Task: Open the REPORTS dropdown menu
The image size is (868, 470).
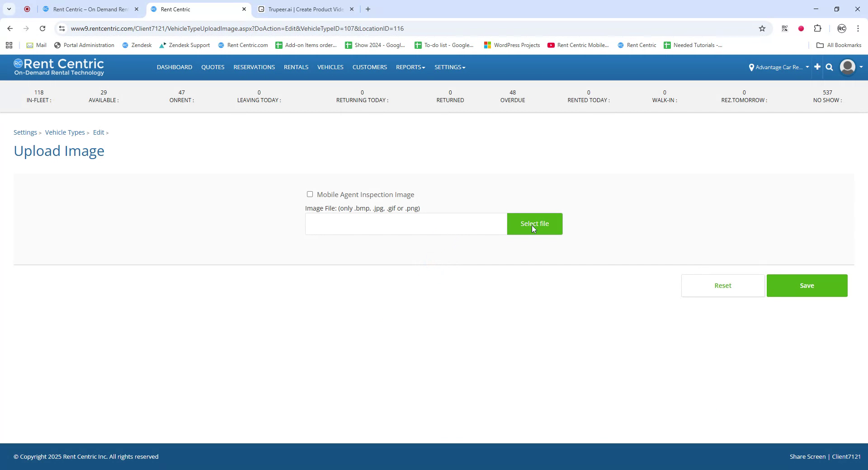Action: click(410, 67)
